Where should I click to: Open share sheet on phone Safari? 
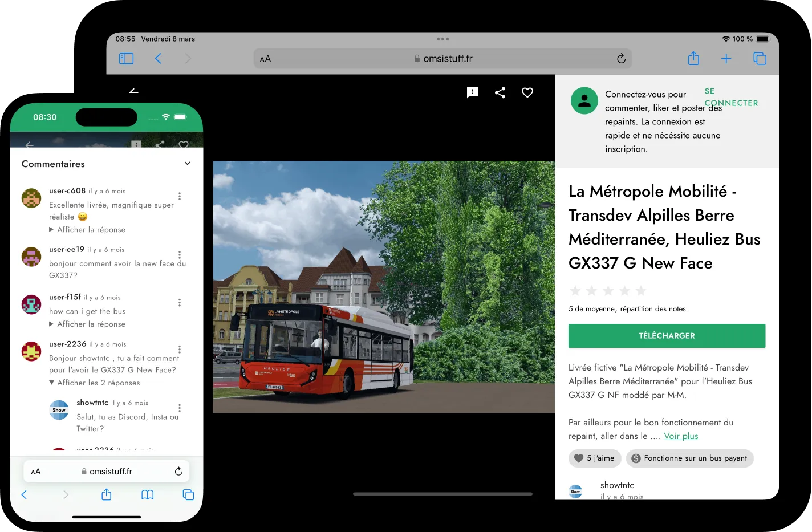106,495
